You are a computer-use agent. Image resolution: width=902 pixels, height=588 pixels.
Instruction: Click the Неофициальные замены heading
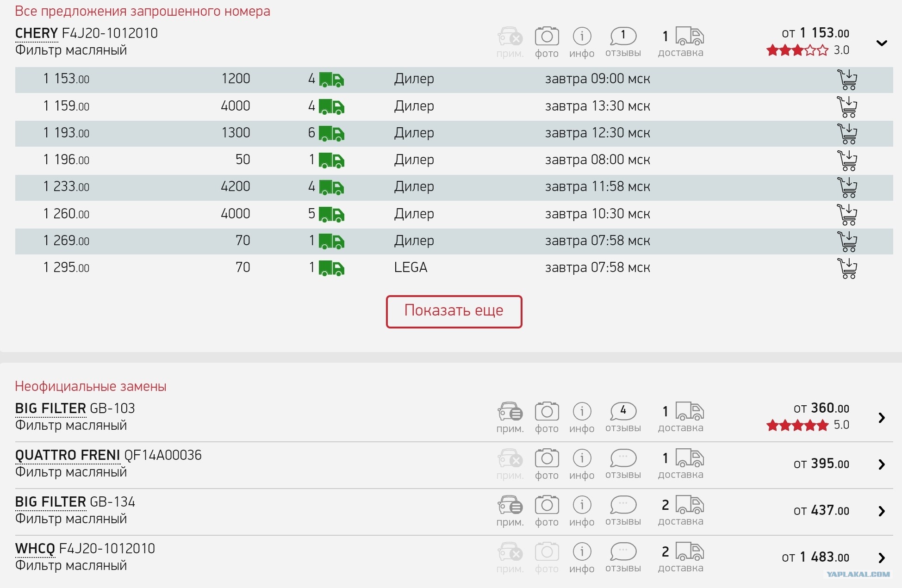coord(91,386)
